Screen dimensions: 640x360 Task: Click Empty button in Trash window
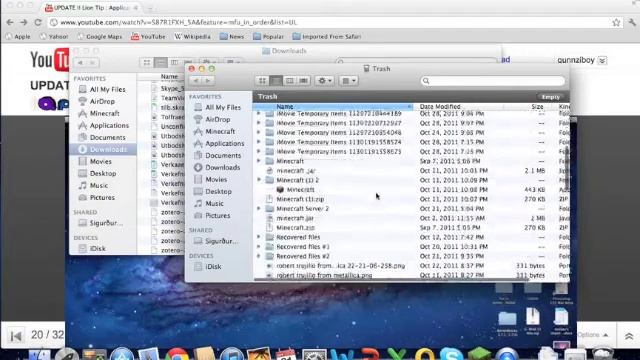point(550,97)
